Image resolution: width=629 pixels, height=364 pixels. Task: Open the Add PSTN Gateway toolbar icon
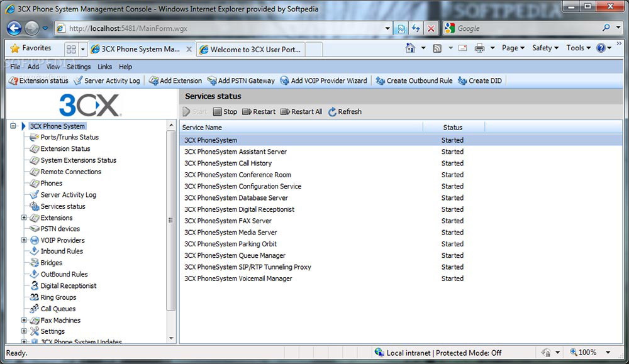click(x=212, y=80)
